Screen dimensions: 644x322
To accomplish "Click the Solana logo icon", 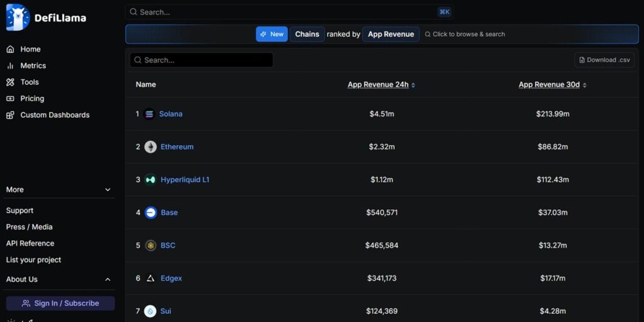I will click(150, 114).
